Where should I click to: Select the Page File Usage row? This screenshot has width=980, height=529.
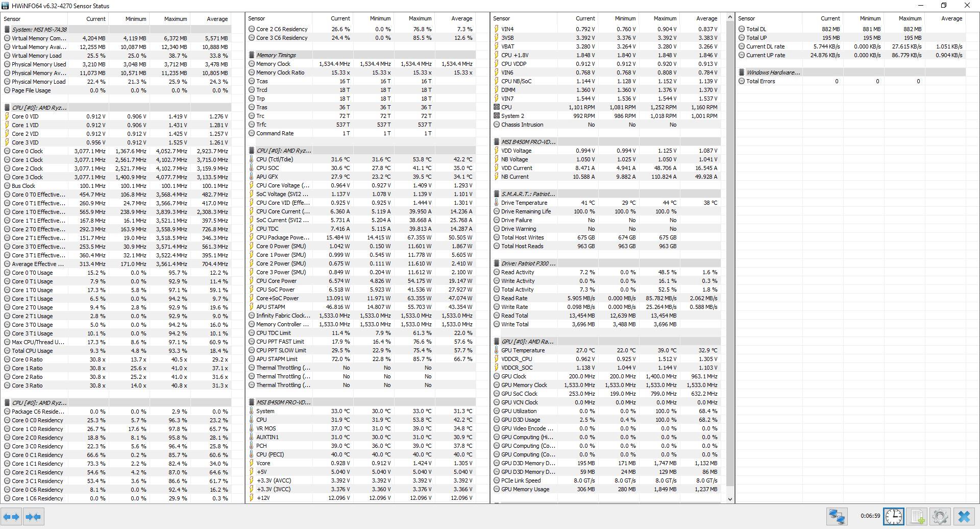pos(117,90)
